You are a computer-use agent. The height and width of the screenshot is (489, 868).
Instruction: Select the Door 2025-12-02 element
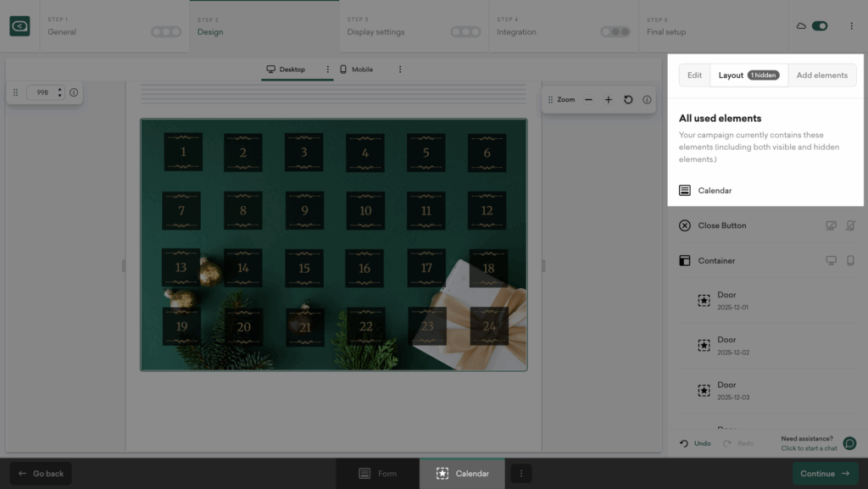coord(732,345)
